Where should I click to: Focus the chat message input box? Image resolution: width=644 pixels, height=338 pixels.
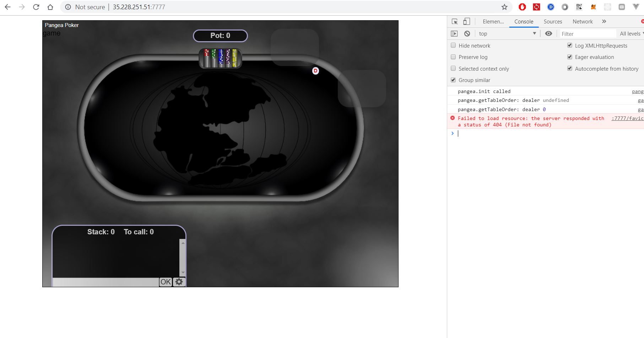pos(106,282)
